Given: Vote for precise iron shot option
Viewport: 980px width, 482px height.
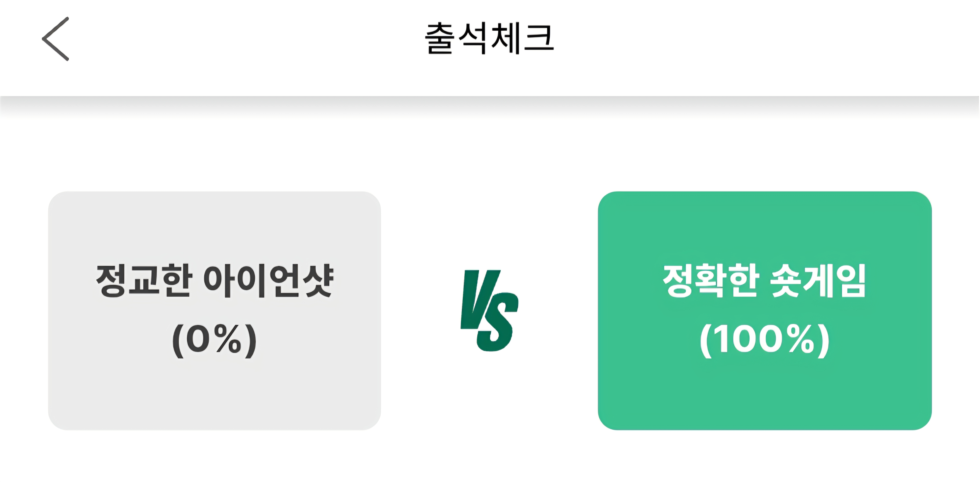Looking at the screenshot, I should coord(214,310).
